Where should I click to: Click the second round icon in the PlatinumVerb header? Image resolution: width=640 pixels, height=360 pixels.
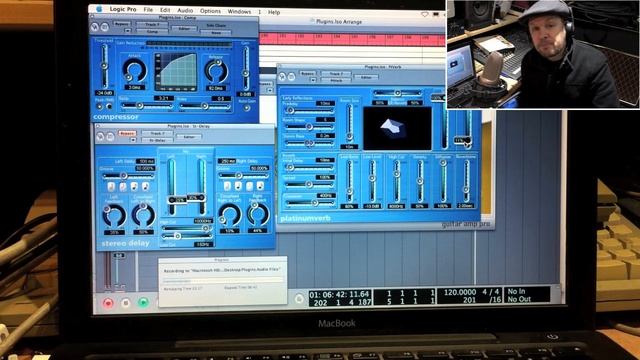tap(291, 76)
